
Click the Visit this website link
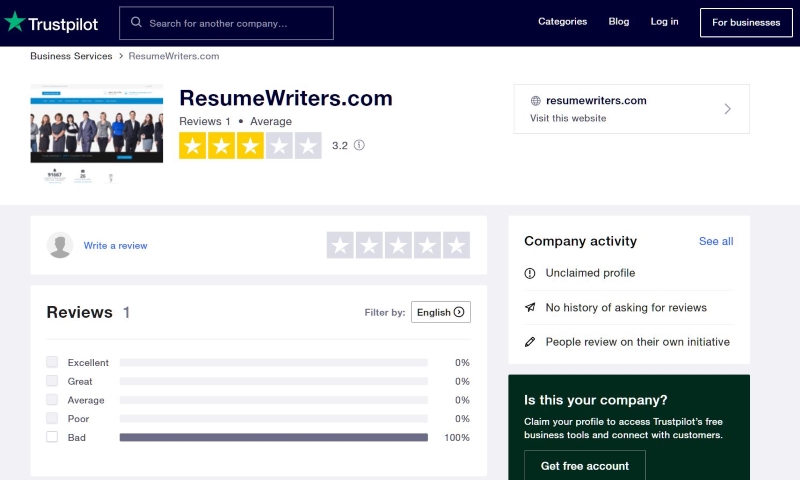pyautogui.click(x=568, y=118)
